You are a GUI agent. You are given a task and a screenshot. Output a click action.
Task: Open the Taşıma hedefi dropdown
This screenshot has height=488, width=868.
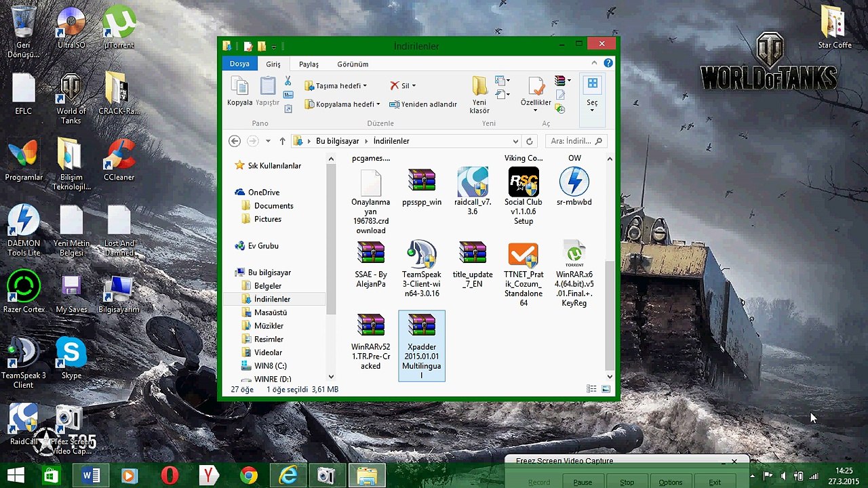(336, 86)
